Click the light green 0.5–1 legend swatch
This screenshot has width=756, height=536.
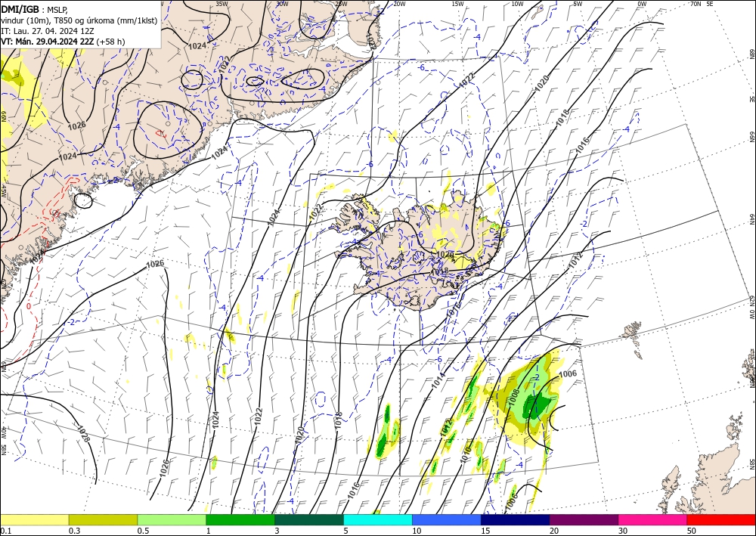tap(172, 519)
